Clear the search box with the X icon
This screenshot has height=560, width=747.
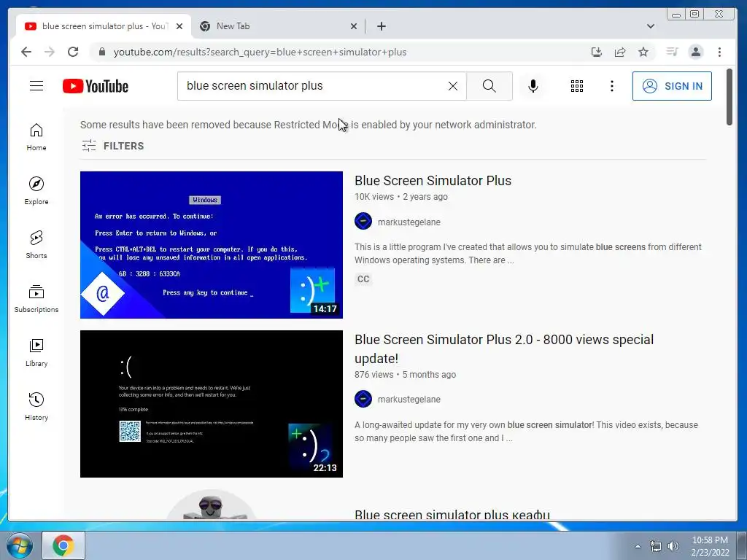click(x=452, y=86)
